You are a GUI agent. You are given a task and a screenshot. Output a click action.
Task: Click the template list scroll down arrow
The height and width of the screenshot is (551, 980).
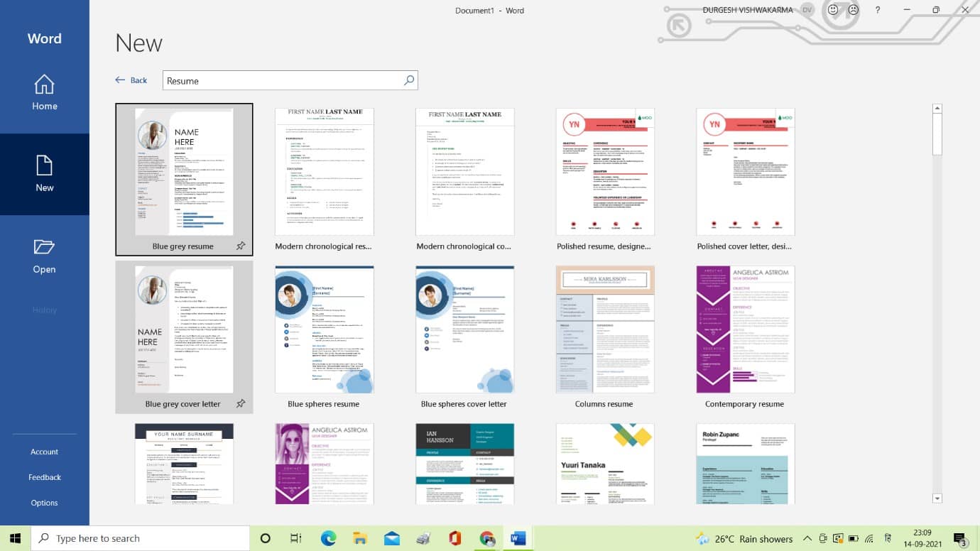pyautogui.click(x=937, y=498)
